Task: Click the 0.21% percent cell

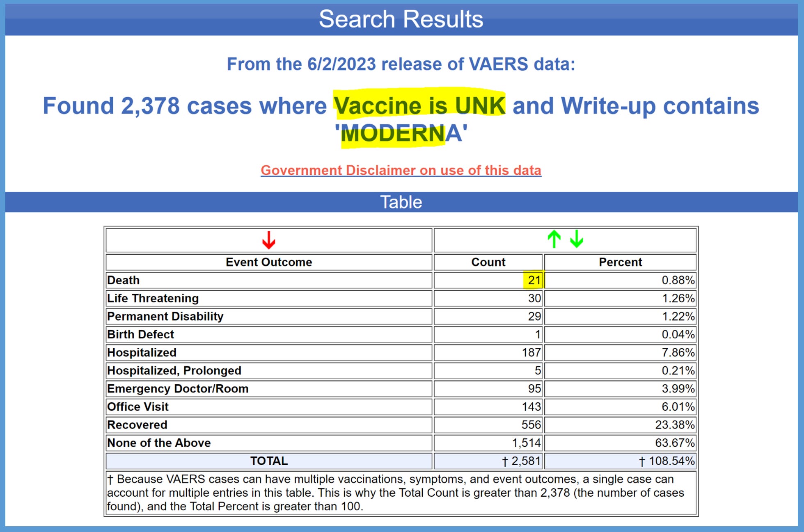Action: 620,370
